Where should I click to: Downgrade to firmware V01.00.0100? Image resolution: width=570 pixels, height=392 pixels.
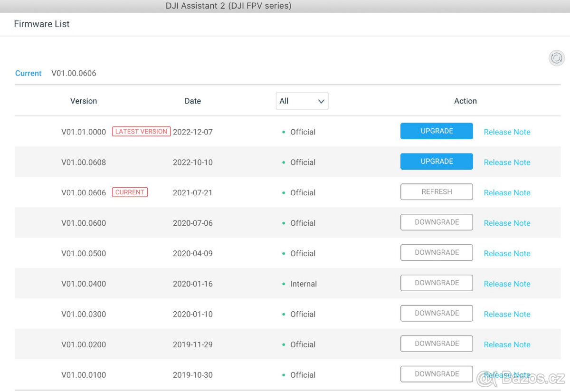(436, 374)
